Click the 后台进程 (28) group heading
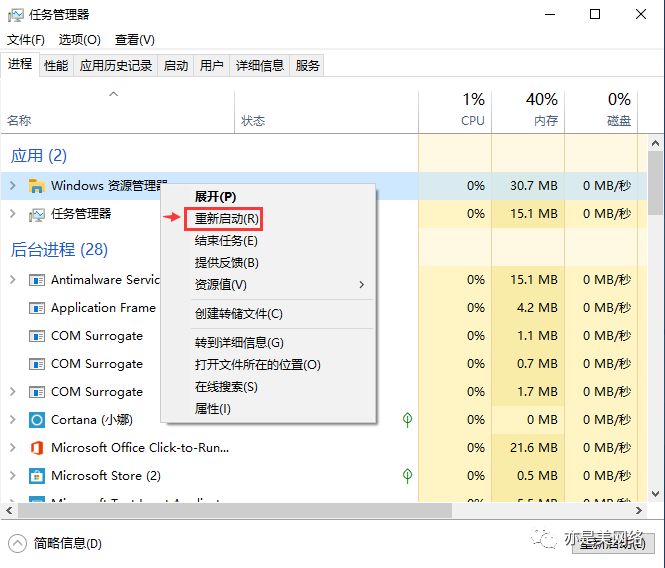This screenshot has width=665, height=568. point(59,249)
